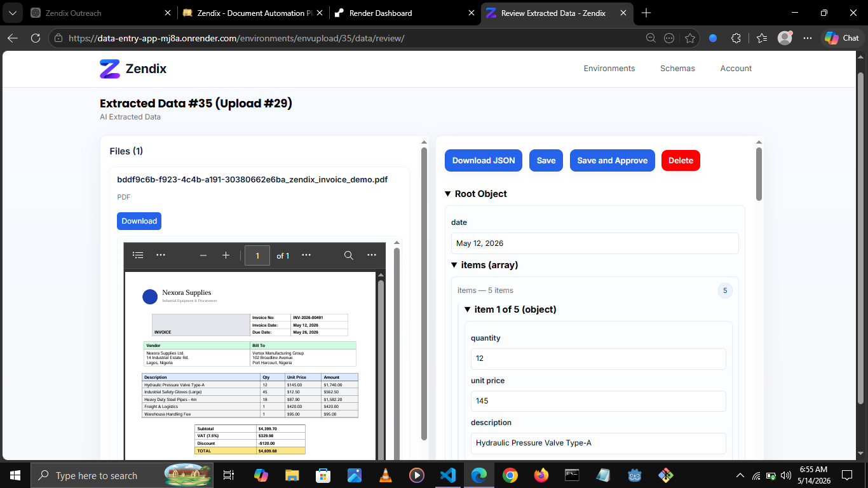The height and width of the screenshot is (488, 868).
Task: Click the 5 items count badge
Action: pyautogui.click(x=725, y=290)
